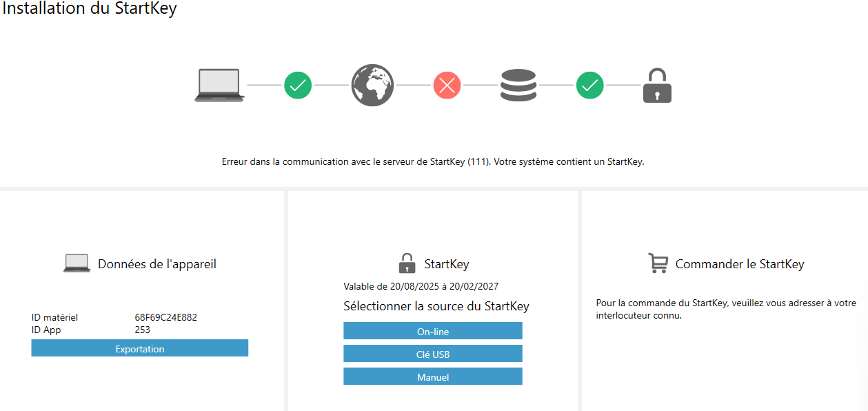
Task: Click the Commander le StartKey heading
Action: tap(740, 264)
